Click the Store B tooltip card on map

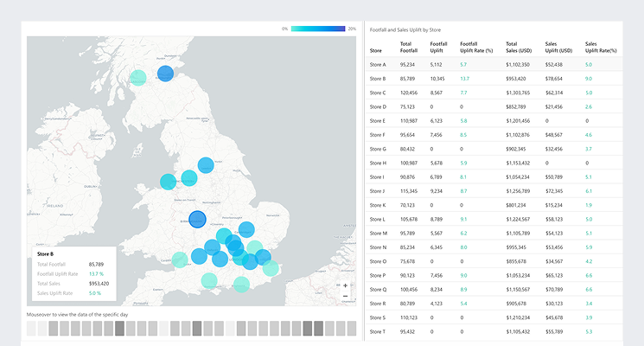click(73, 273)
